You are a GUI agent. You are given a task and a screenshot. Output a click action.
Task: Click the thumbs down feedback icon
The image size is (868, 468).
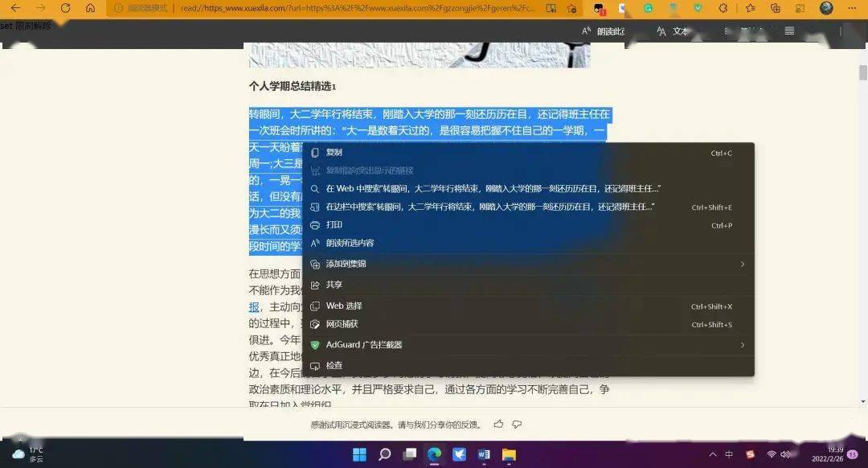point(517,425)
